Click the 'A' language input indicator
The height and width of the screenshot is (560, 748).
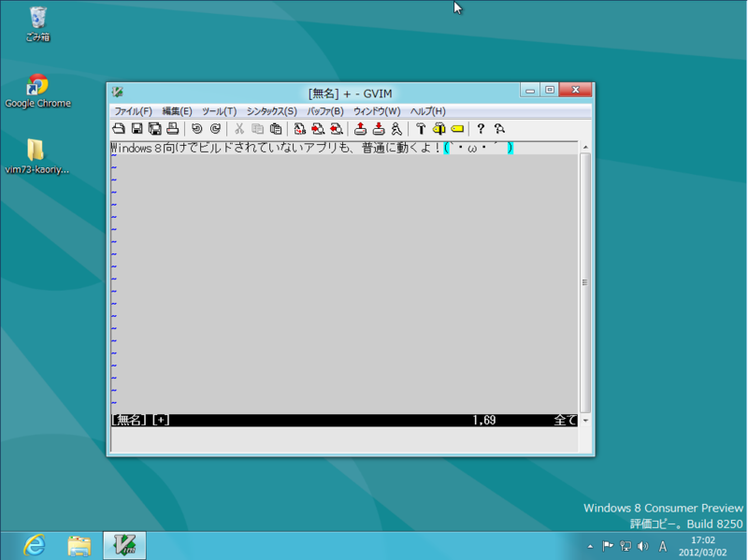click(x=664, y=546)
